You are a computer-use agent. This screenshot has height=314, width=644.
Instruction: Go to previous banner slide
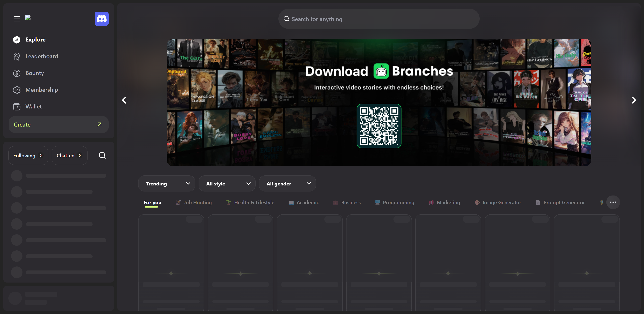point(124,100)
